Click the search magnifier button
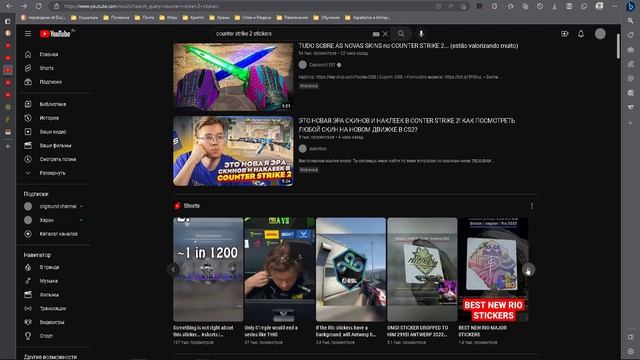This screenshot has width=640, height=360. [401, 34]
